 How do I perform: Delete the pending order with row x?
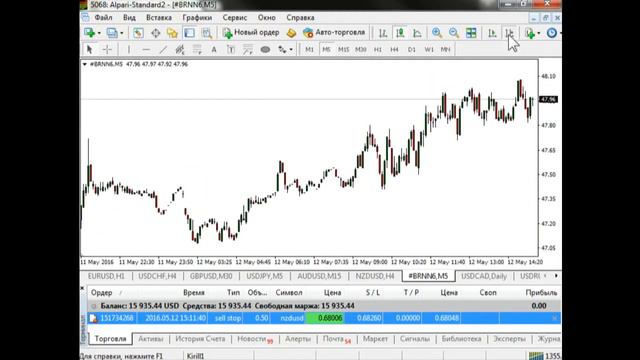(554, 318)
